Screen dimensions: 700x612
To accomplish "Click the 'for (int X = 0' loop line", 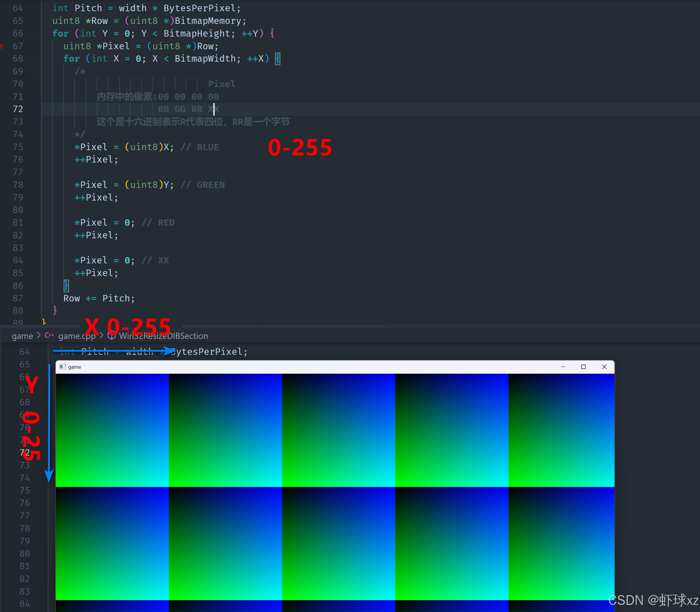I will (x=172, y=59).
